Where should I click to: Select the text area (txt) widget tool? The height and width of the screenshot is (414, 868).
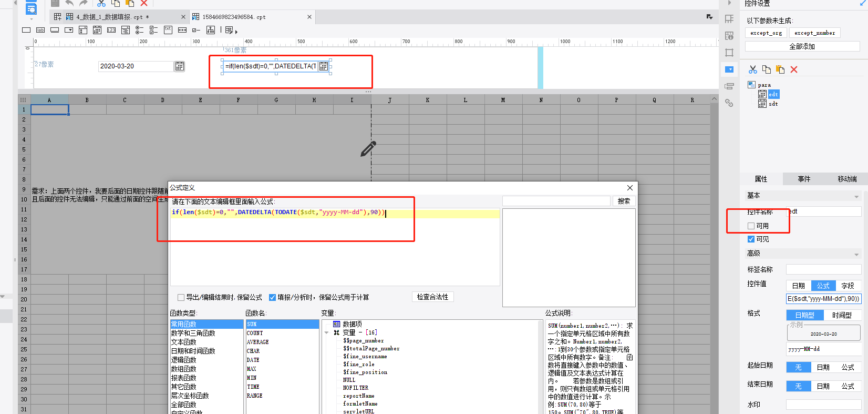[x=168, y=30]
